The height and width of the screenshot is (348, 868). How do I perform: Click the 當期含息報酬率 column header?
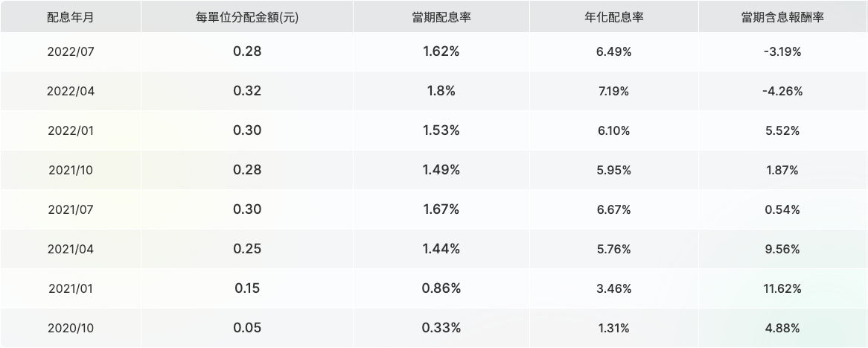coord(782,17)
